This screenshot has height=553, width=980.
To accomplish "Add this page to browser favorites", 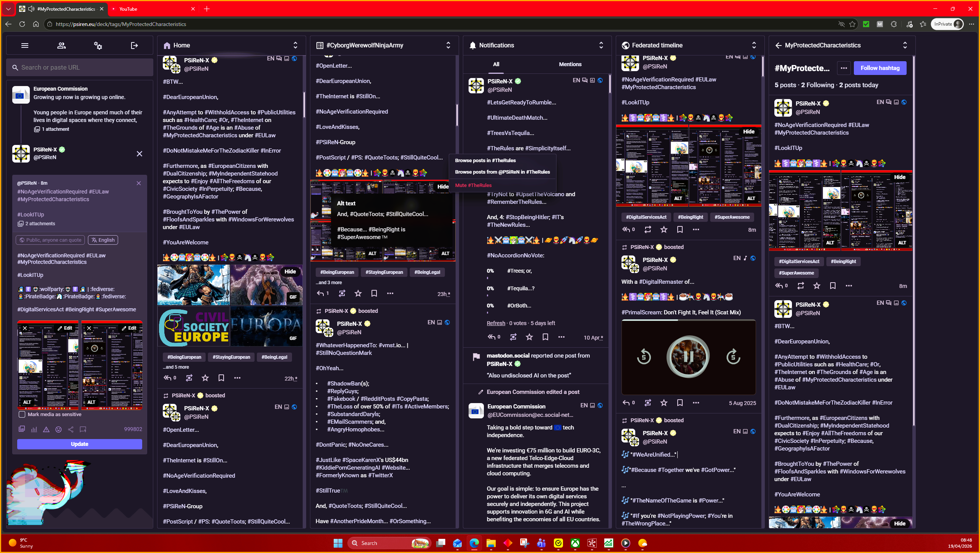I will 852,24.
